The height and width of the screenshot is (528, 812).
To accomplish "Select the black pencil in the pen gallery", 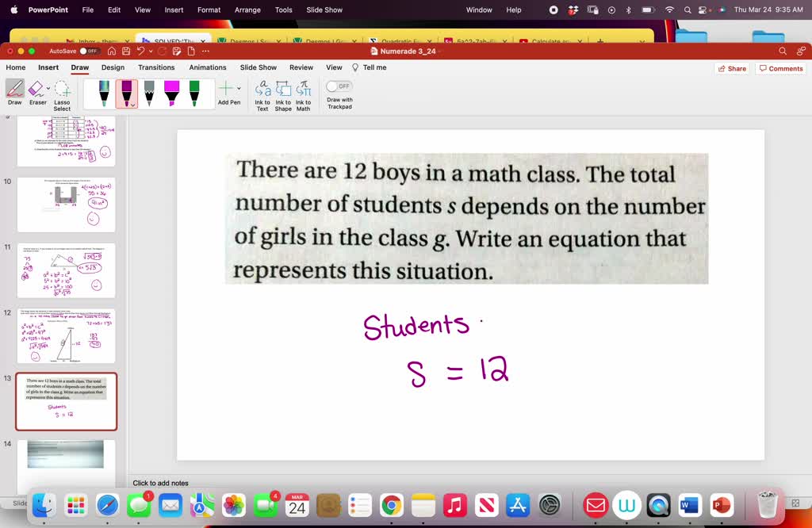I will 148,92.
